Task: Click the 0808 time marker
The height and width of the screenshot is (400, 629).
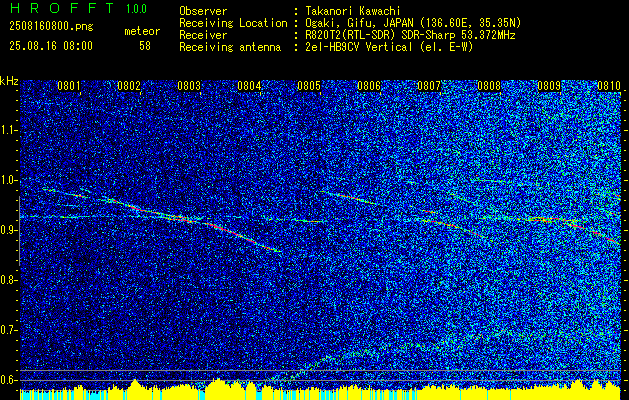Action: [489, 86]
